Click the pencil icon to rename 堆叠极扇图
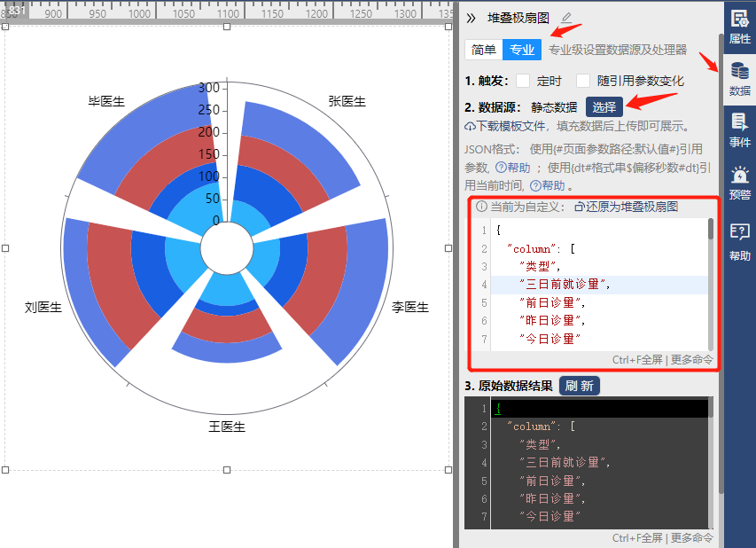 [x=566, y=19]
